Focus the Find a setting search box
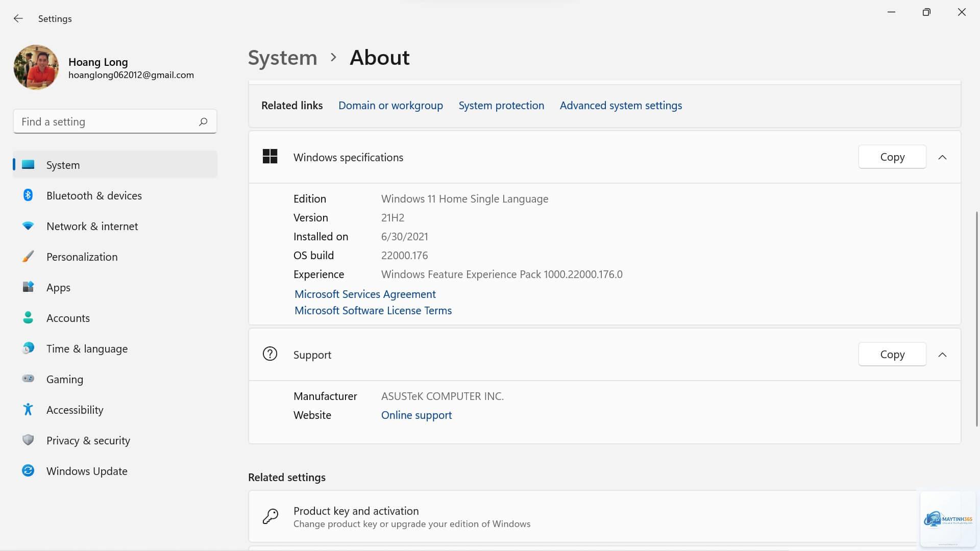Viewport: 980px width, 551px height. (115, 121)
